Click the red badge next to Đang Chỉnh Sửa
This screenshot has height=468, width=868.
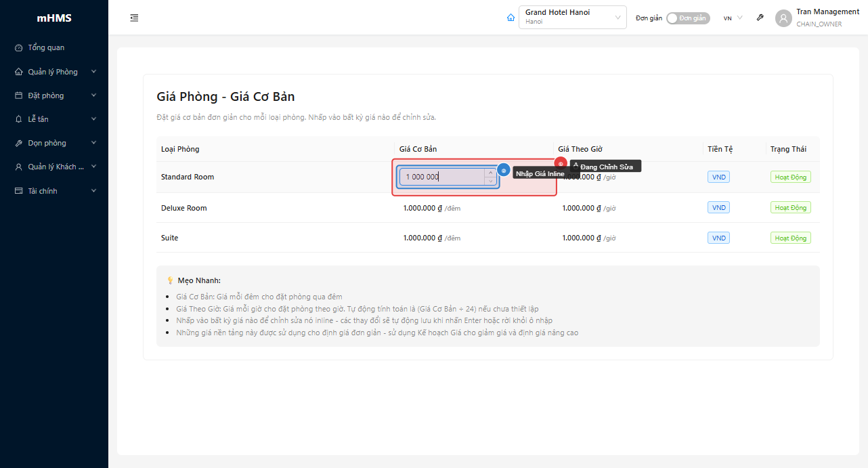pyautogui.click(x=561, y=164)
